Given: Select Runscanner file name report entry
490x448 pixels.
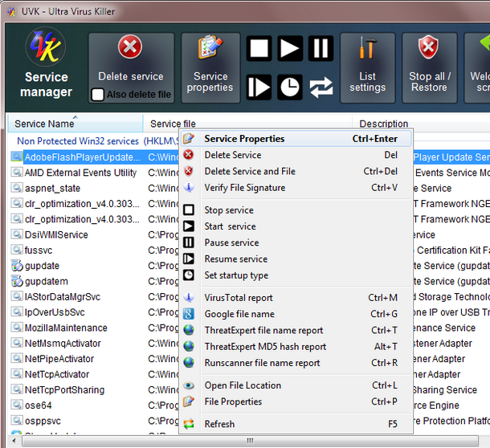Looking at the screenshot, I should (296, 363).
